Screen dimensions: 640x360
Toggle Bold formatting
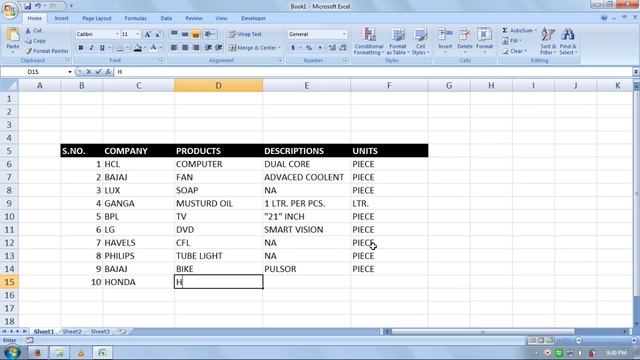81,48
